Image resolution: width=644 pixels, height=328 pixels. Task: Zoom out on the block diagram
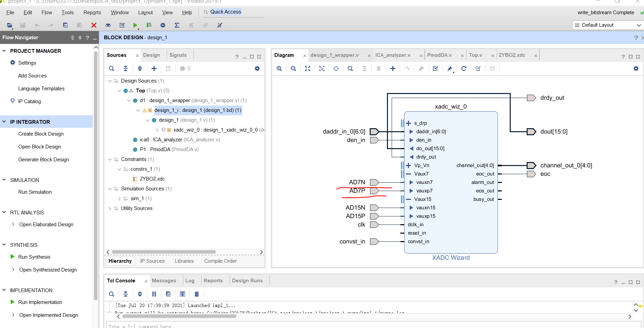click(x=293, y=68)
